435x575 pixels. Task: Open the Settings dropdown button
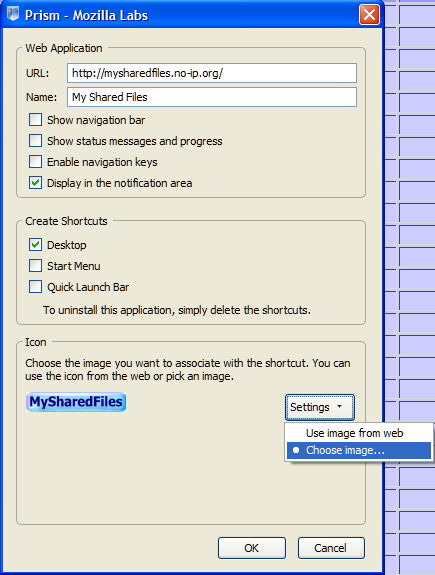coord(319,407)
